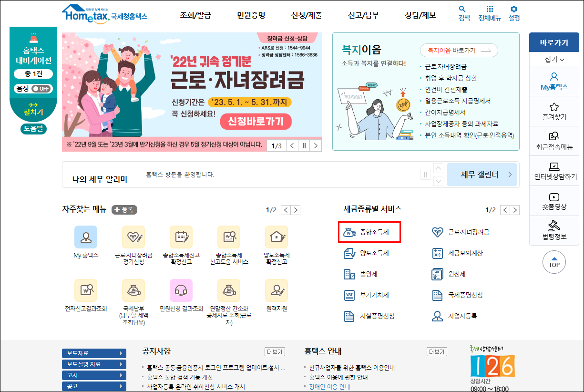Expand the 고시 menu
Image resolution: width=584 pixels, height=392 pixels.
click(94, 375)
